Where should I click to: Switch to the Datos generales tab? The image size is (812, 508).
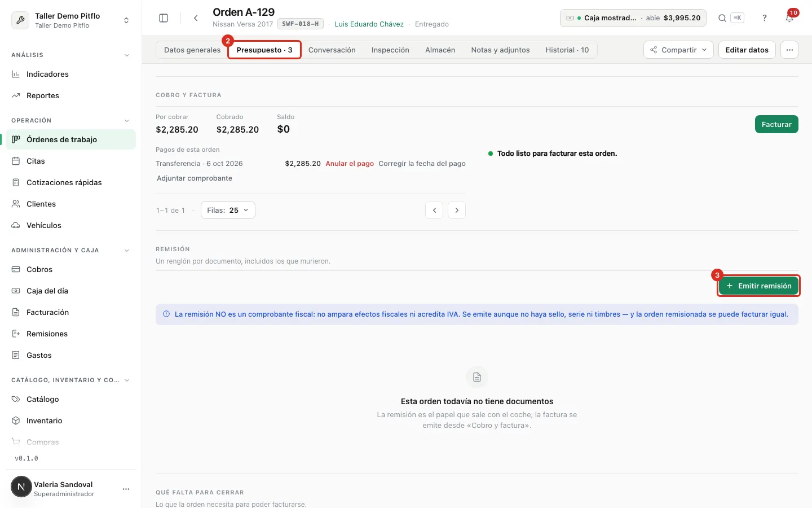(x=192, y=50)
